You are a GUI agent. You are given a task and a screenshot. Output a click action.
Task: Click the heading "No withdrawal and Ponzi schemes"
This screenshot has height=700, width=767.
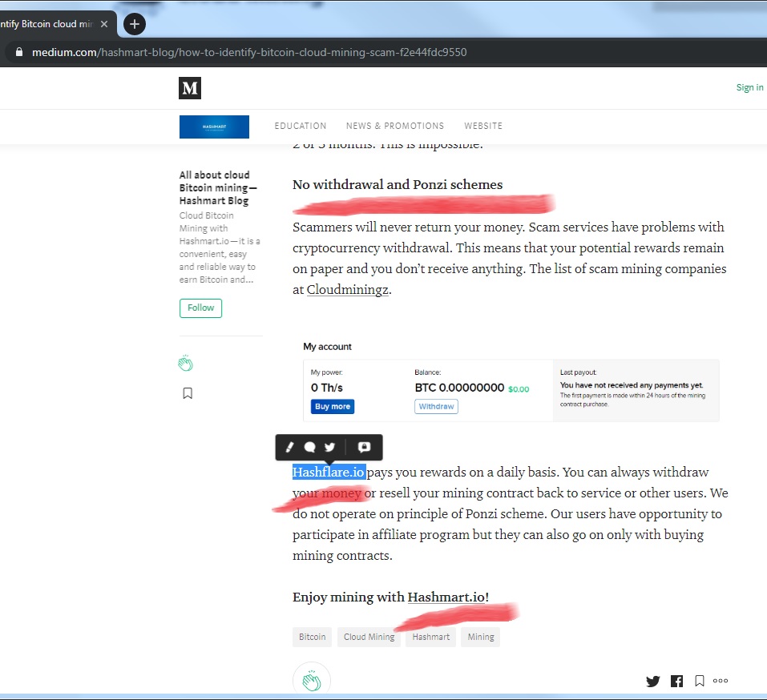398,185
